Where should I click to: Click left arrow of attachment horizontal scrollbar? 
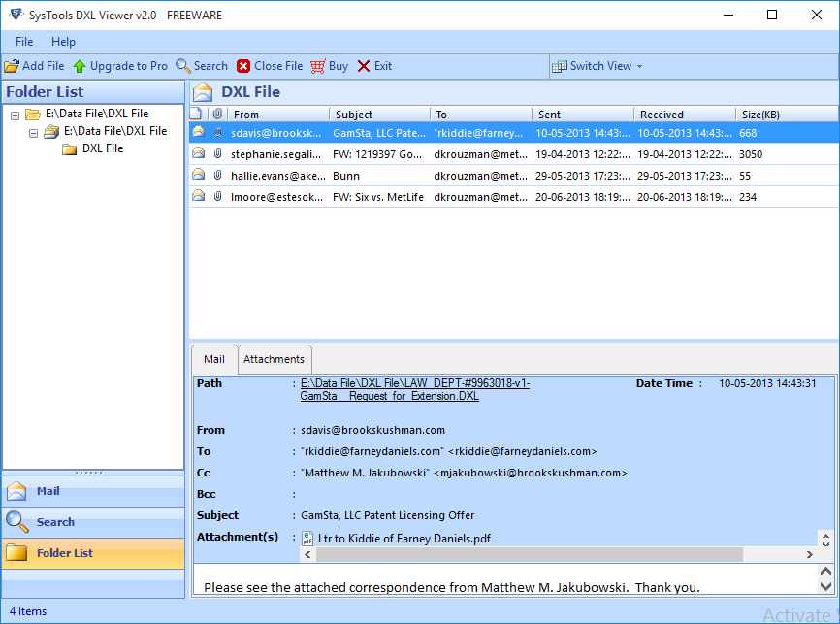[307, 555]
